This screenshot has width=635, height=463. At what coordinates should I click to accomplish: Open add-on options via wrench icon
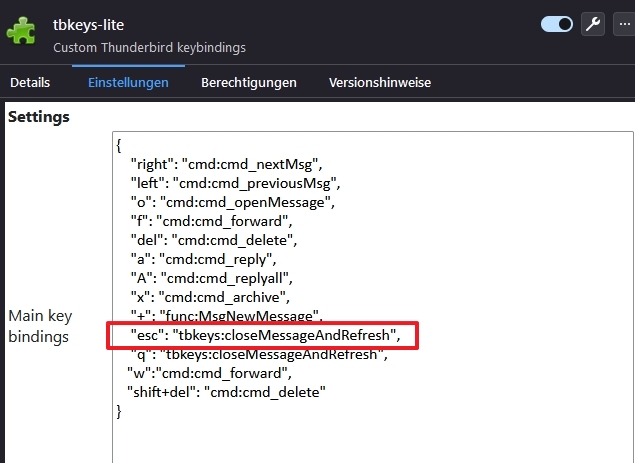[x=593, y=24]
